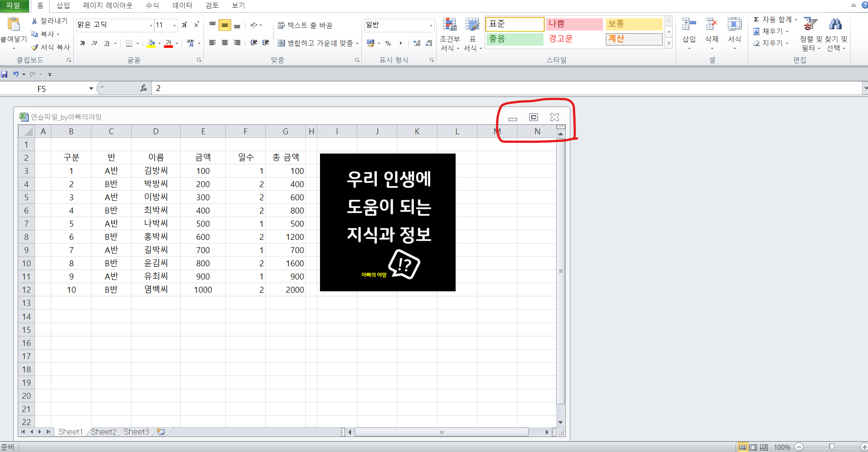Switch to Page Layout (페이지 레이아웃) tab
The width and height of the screenshot is (868, 452).
(108, 5)
